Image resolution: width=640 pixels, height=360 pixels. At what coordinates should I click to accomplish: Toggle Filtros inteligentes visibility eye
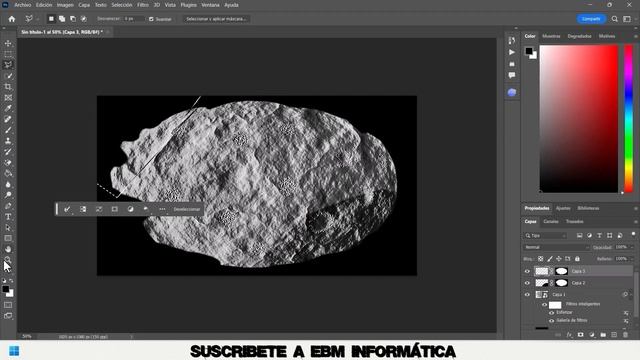point(544,304)
